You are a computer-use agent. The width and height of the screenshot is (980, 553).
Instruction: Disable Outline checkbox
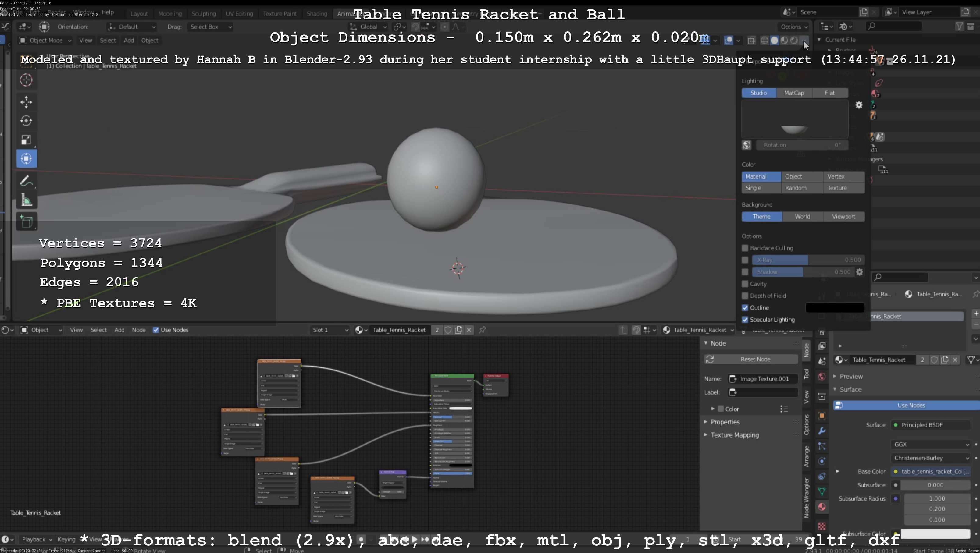pos(745,308)
